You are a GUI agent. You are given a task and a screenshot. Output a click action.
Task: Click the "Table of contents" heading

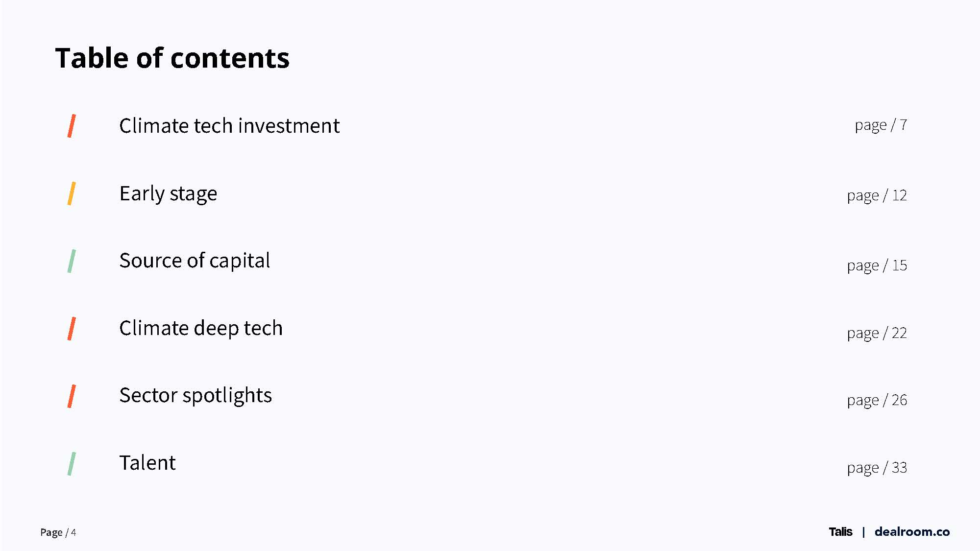(172, 58)
